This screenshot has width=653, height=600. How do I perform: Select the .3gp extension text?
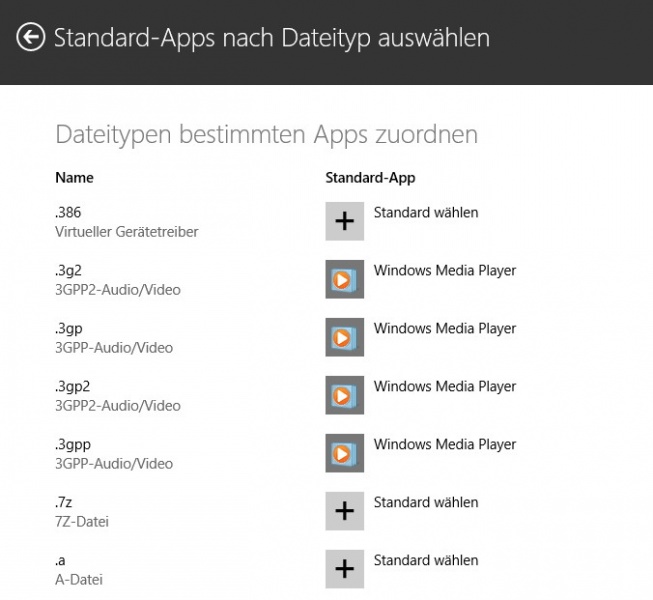(69, 329)
